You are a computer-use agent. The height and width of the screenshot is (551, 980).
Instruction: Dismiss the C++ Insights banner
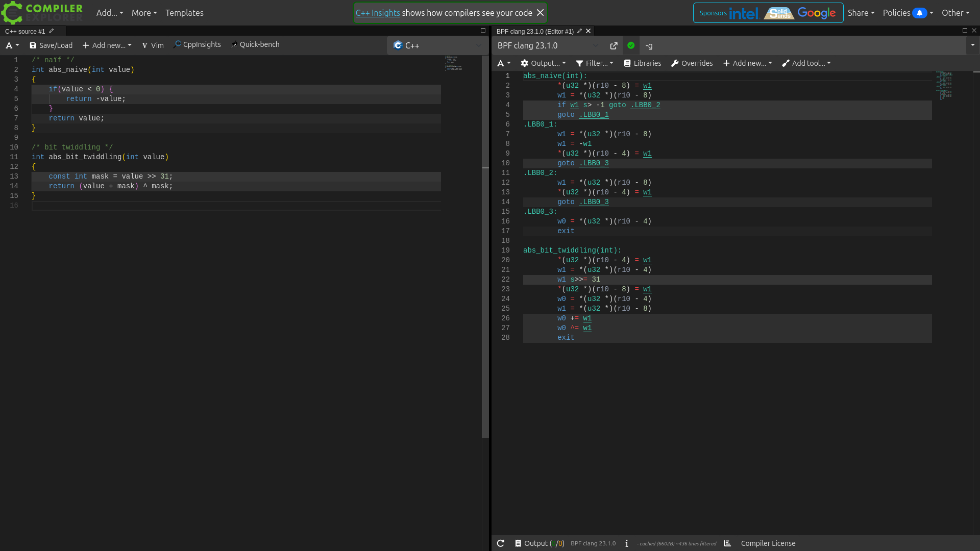[540, 13]
